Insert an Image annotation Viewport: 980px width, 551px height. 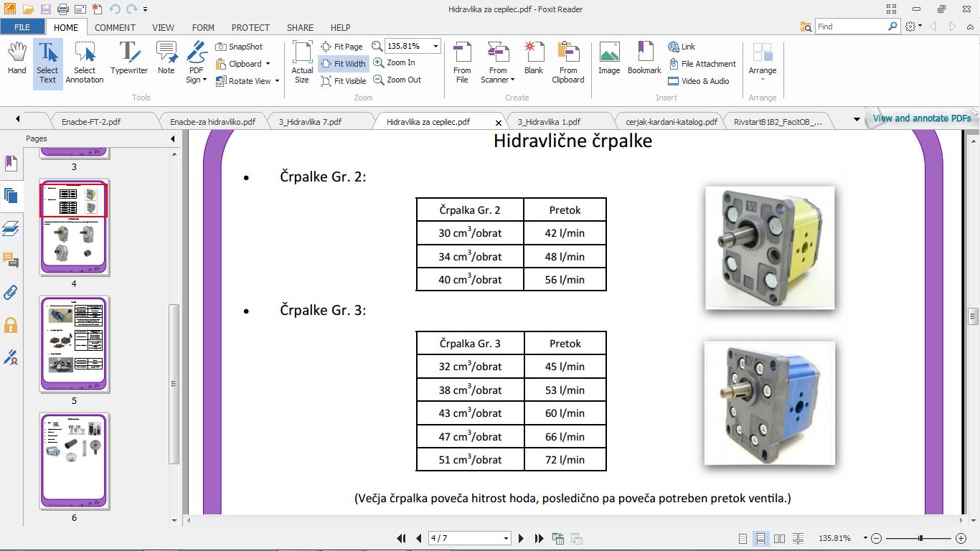tap(609, 59)
